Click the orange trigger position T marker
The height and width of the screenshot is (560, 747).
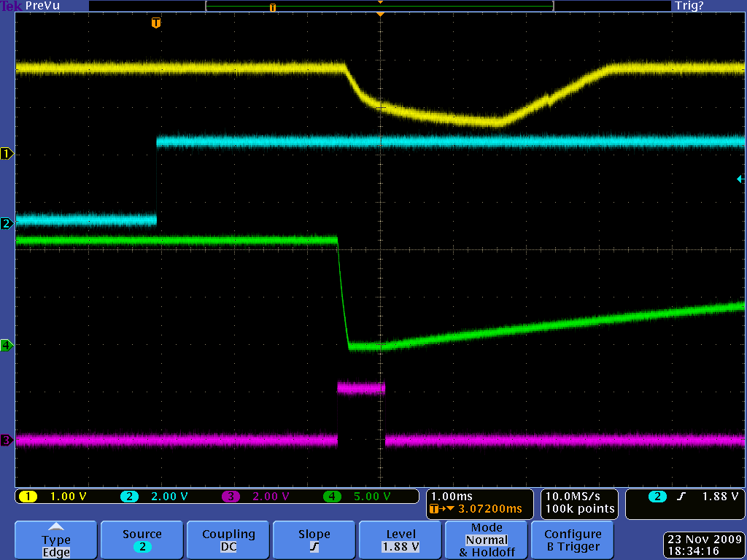click(155, 23)
